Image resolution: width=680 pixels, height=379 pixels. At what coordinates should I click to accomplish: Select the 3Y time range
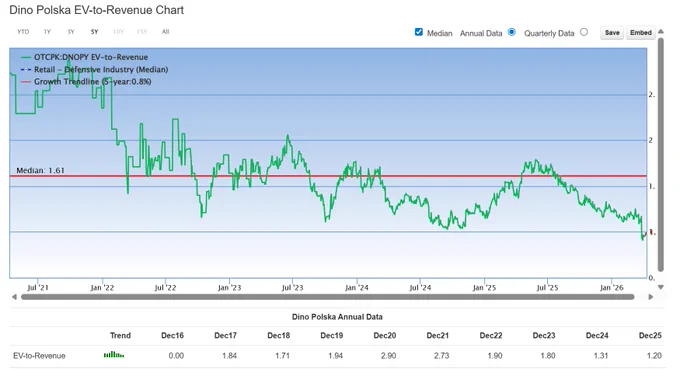pyautogui.click(x=71, y=32)
